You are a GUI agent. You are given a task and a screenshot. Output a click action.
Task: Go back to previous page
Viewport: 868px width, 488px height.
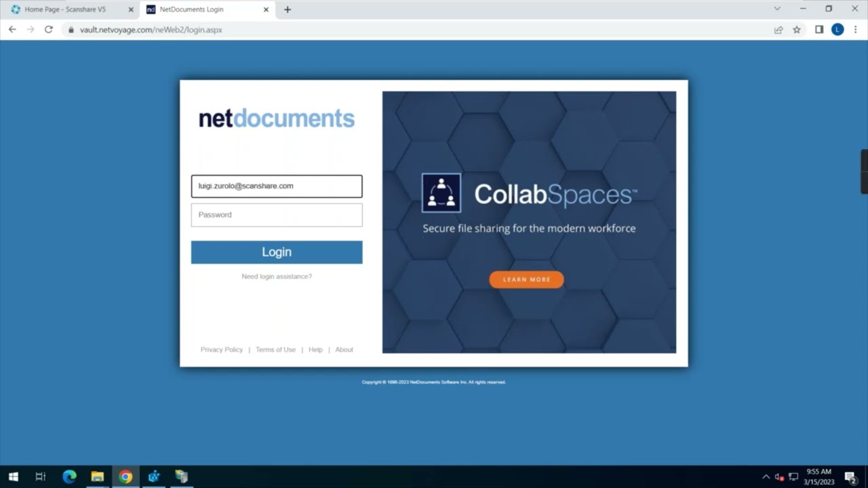click(12, 30)
